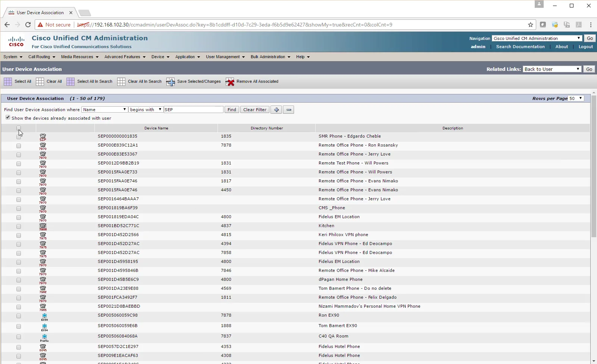Click the Related Links Go button
The height and width of the screenshot is (364, 597).
click(589, 69)
